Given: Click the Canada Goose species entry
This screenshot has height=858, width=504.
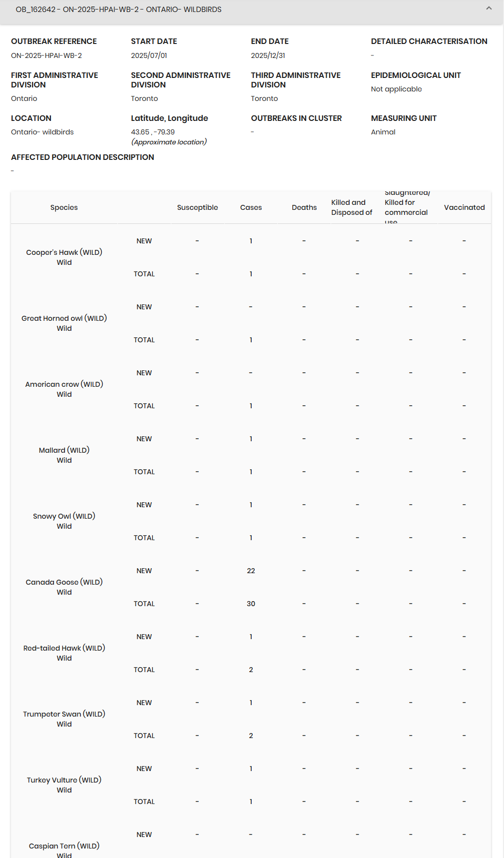Looking at the screenshot, I should click(64, 582).
